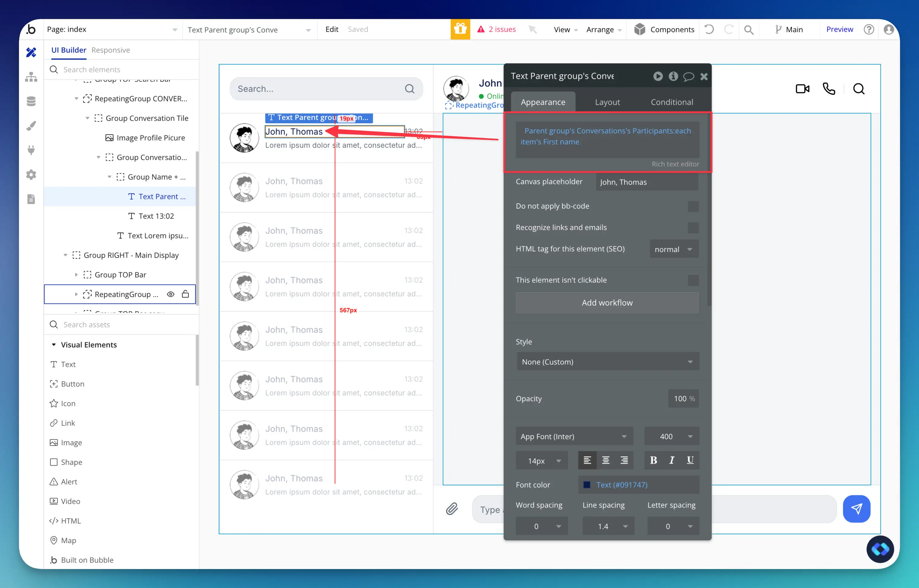This screenshot has height=588, width=919.
Task: Click the help question mark icon
Action: pyautogui.click(x=869, y=29)
